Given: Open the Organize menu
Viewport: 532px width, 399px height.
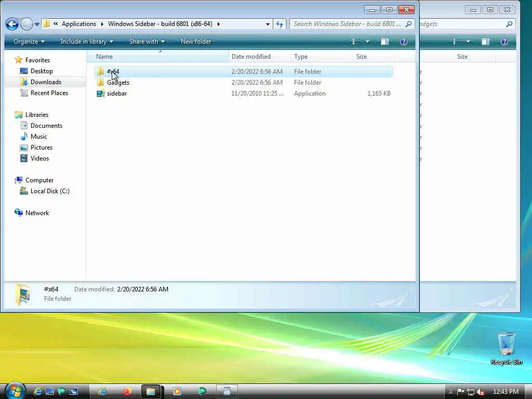Looking at the screenshot, I should click(x=29, y=42).
